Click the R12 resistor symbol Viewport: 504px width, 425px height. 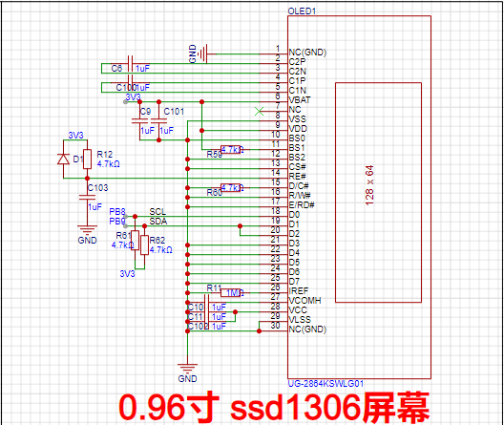coord(87,159)
